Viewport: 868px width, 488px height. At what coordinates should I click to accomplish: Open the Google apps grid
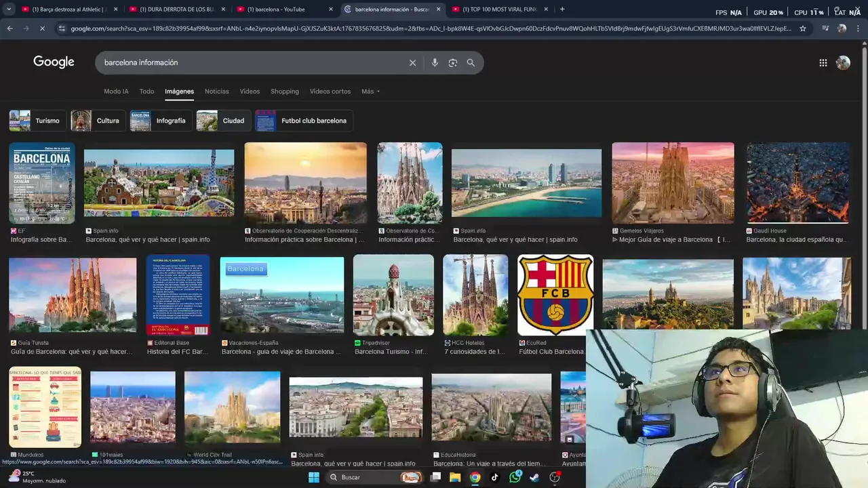[823, 62]
